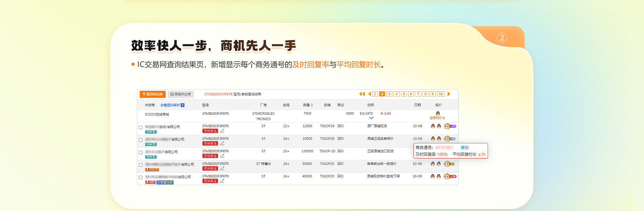644x211 pixels.
Task: Sort by the 数量 column arrows
Action: pyautogui.click(x=312, y=105)
